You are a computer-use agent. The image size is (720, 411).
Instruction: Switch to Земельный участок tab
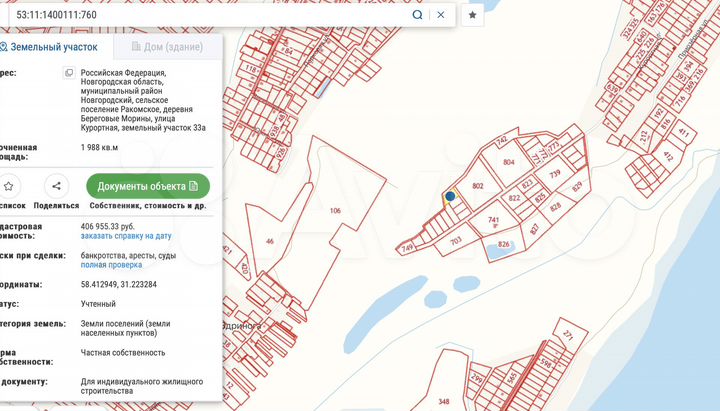click(x=50, y=47)
